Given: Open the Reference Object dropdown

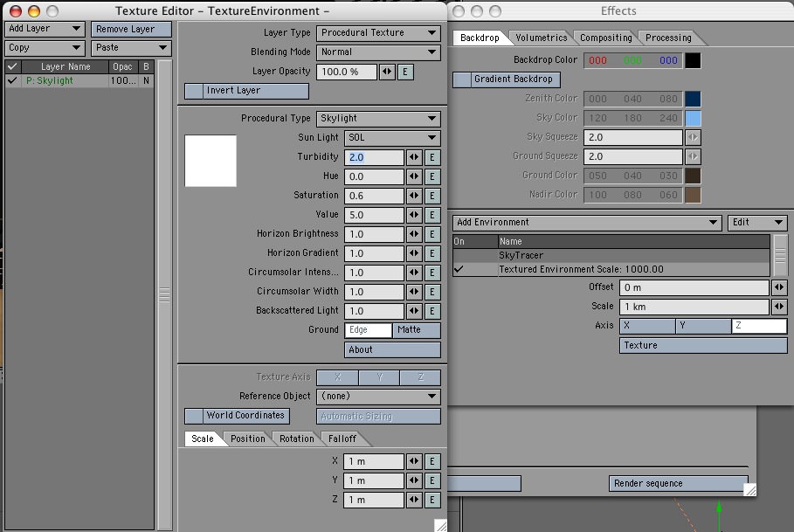Looking at the screenshot, I should point(378,397).
